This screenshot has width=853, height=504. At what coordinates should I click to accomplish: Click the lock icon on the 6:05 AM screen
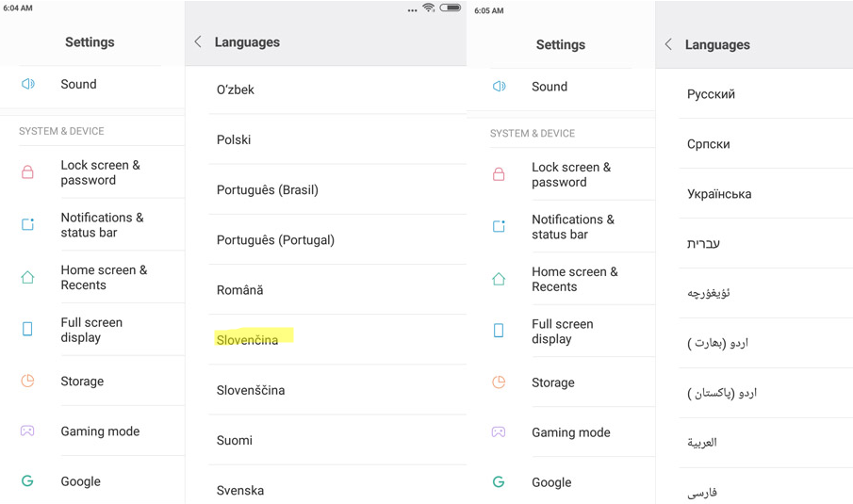click(499, 174)
